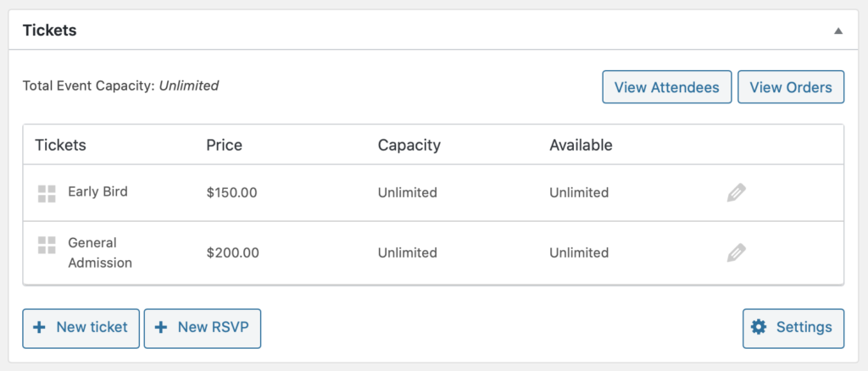The height and width of the screenshot is (371, 868).
Task: Click the plus icon on New RSVP
Action: [x=160, y=327]
